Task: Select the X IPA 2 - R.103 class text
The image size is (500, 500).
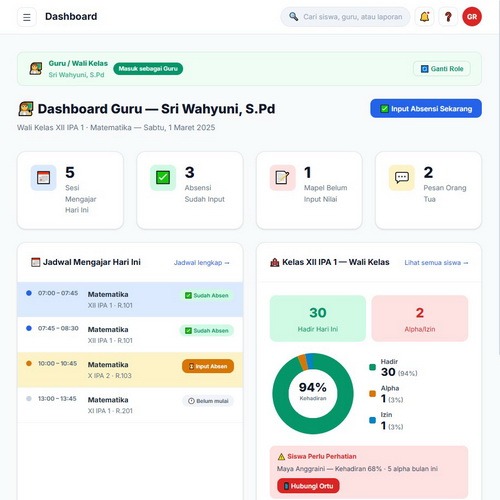Action: point(110,376)
